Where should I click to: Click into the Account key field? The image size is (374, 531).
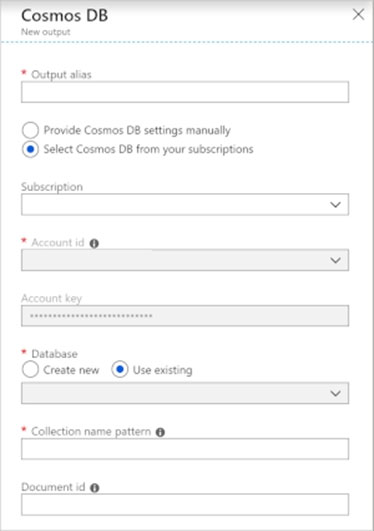pyautogui.click(x=185, y=316)
